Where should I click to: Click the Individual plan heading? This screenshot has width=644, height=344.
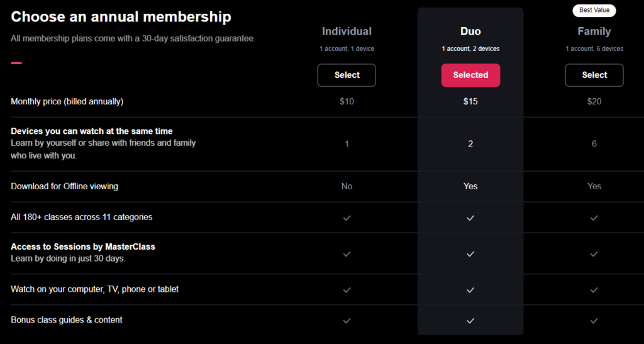[x=347, y=31]
